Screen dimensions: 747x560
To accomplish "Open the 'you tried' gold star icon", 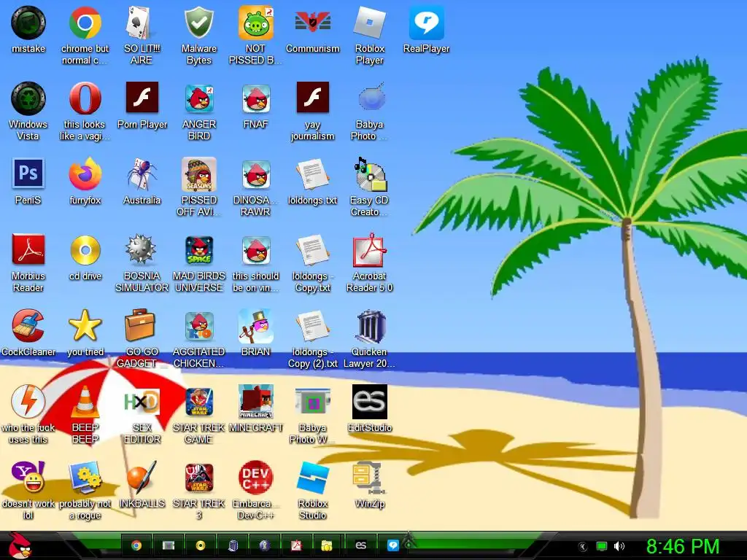I will coord(85,326).
